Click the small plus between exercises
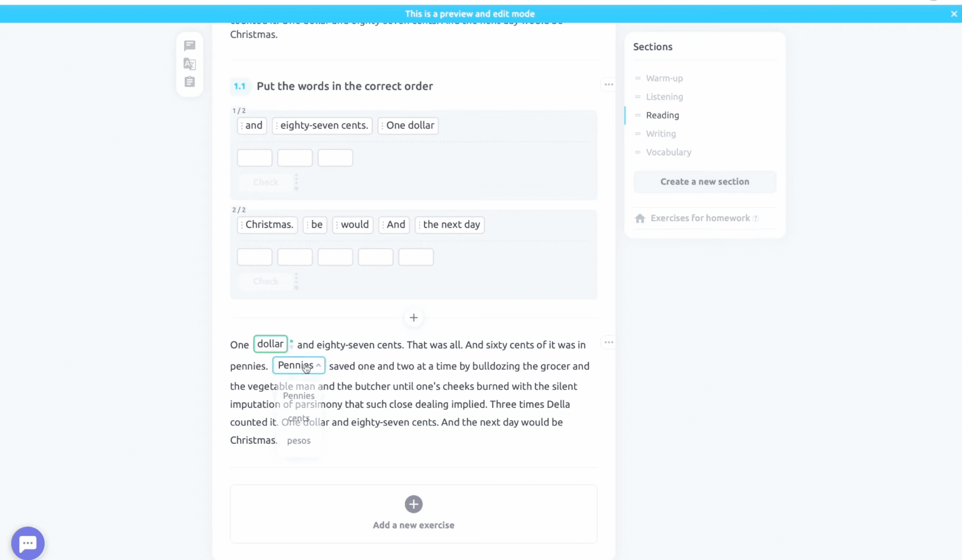 click(413, 317)
